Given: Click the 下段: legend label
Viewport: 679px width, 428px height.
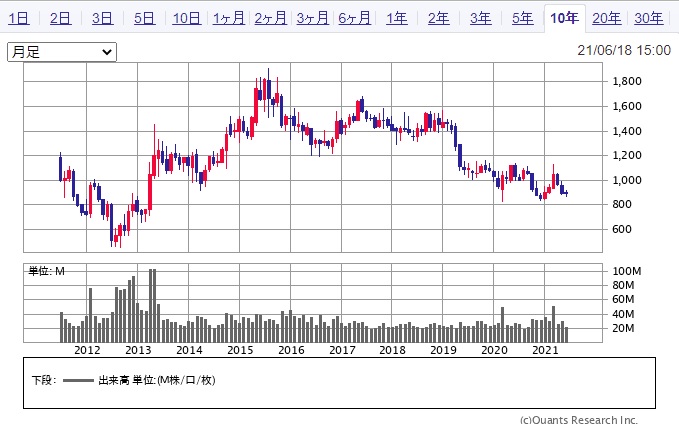Looking at the screenshot, I should [x=44, y=380].
